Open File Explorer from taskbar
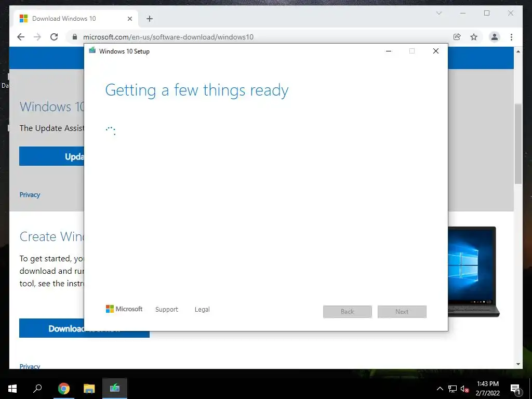This screenshot has height=399, width=532. tap(89, 389)
